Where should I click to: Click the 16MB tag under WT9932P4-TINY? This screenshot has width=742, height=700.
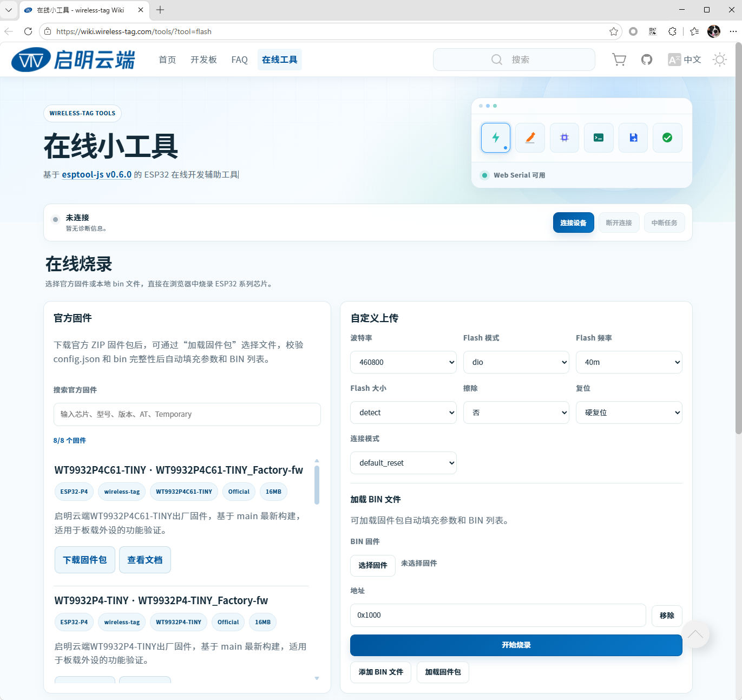[x=263, y=622]
